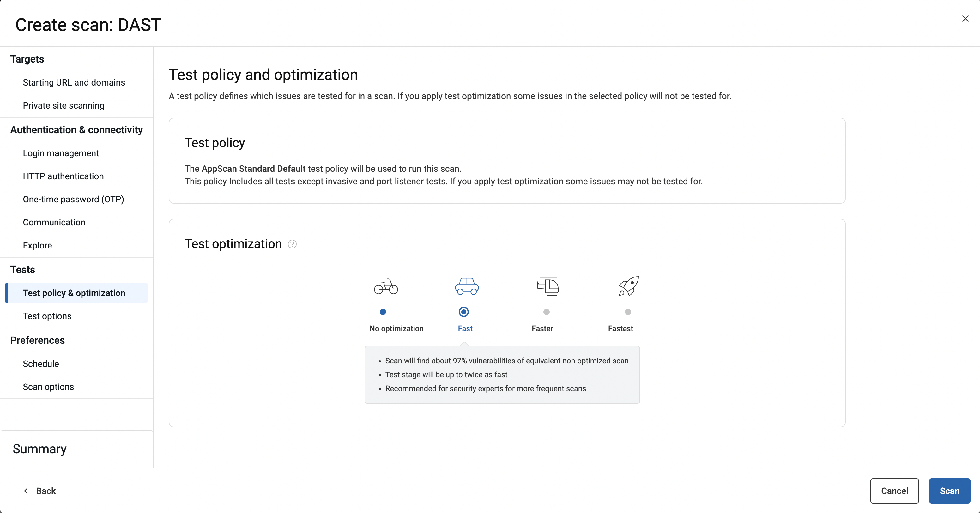Set slider to the Fastest point
The width and height of the screenshot is (980, 513).
(x=628, y=312)
